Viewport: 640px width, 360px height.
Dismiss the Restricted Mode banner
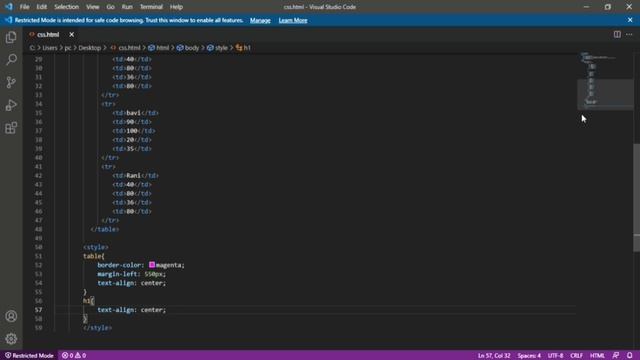tap(630, 20)
